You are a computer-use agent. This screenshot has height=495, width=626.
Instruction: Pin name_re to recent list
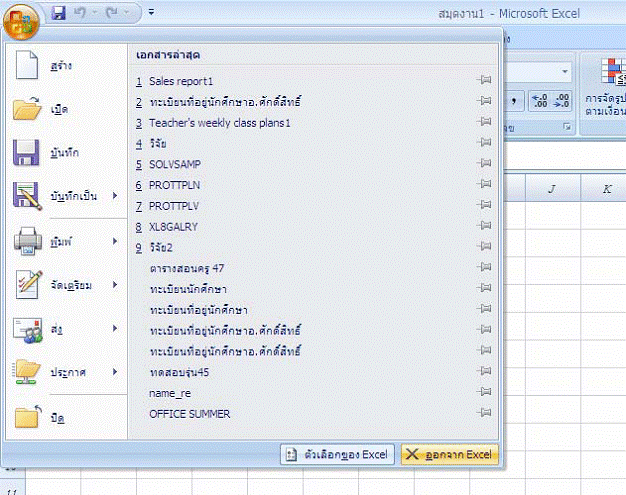(484, 392)
